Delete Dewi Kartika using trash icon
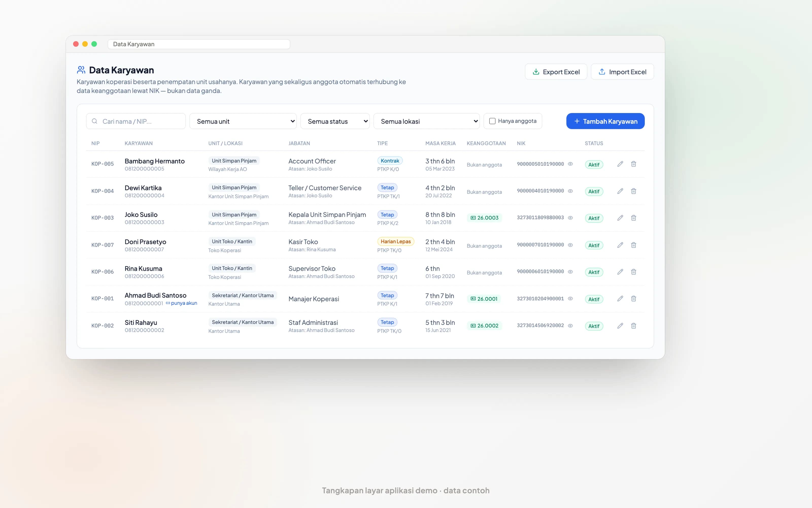Image resolution: width=812 pixels, height=508 pixels. click(634, 191)
